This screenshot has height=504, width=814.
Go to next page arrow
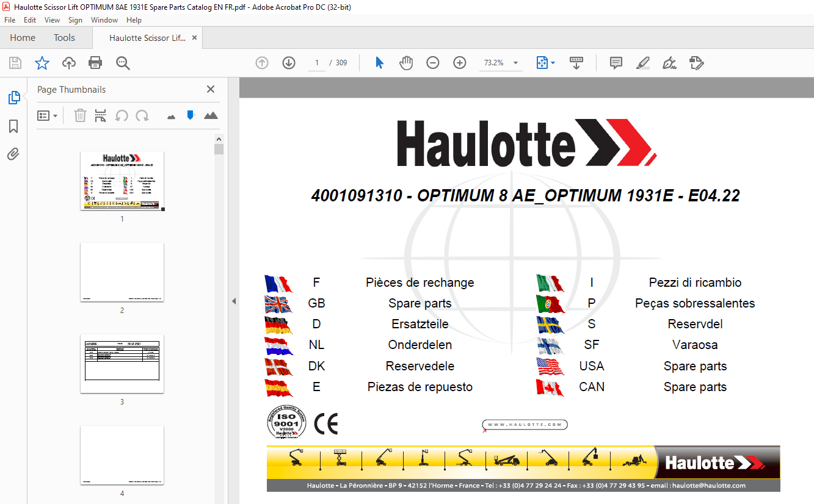pos(289,63)
